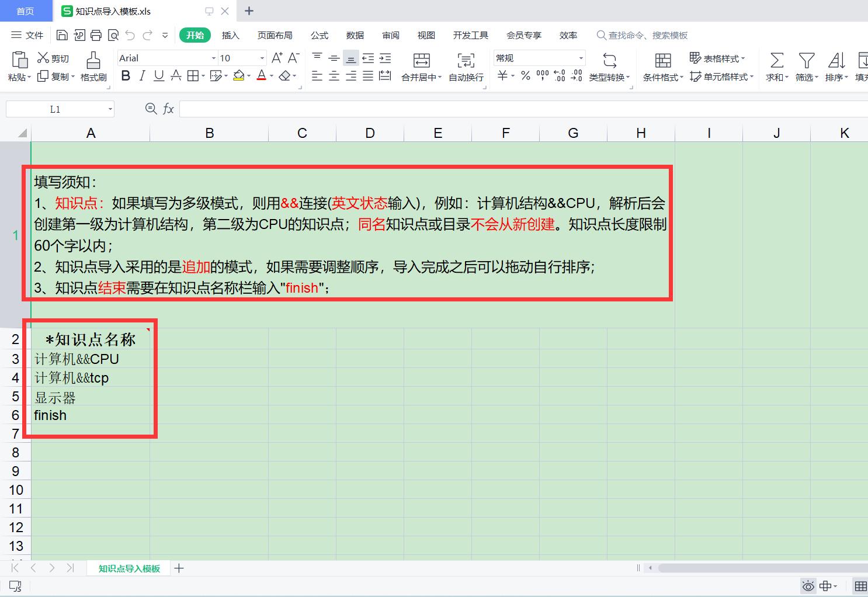This screenshot has width=868, height=597.
Task: Open the Name Box dropdown arrow
Action: [110, 109]
